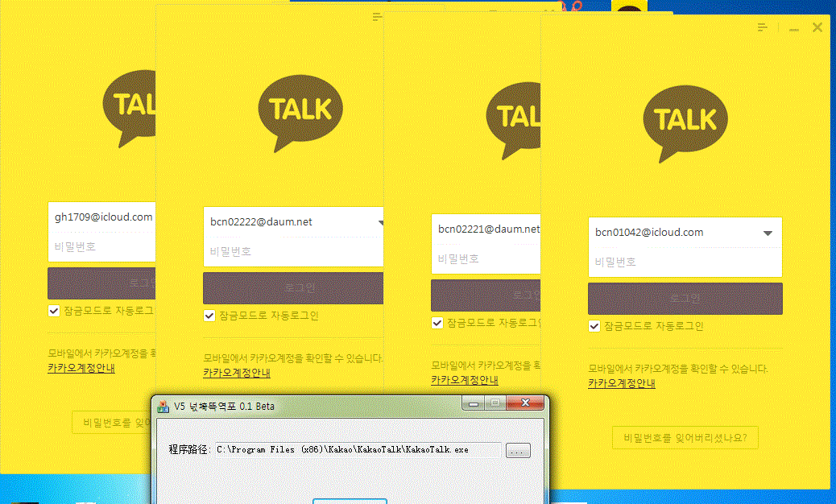Focus password field under bcn01042@icloud.com
This screenshot has width=836, height=504.
pyautogui.click(x=685, y=262)
